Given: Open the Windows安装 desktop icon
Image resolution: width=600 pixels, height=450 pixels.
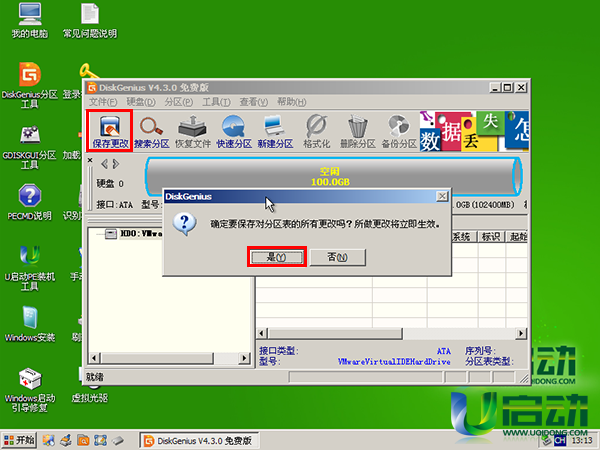Looking at the screenshot, I should (30, 324).
